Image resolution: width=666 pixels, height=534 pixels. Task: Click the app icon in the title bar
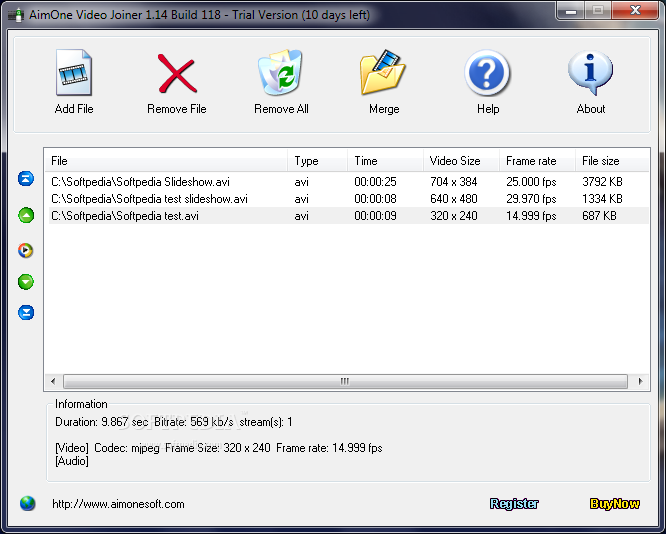pyautogui.click(x=17, y=15)
